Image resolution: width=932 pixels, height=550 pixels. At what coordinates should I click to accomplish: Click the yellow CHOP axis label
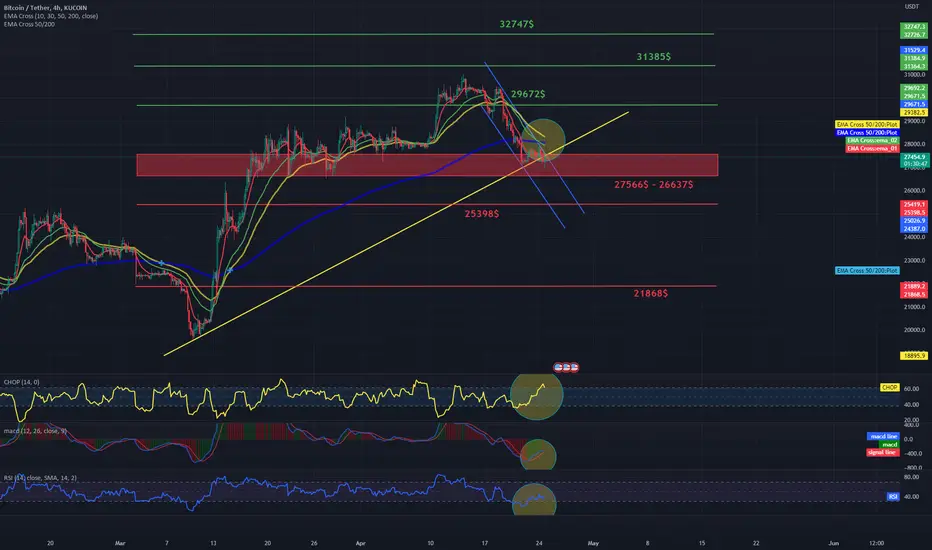point(889,387)
